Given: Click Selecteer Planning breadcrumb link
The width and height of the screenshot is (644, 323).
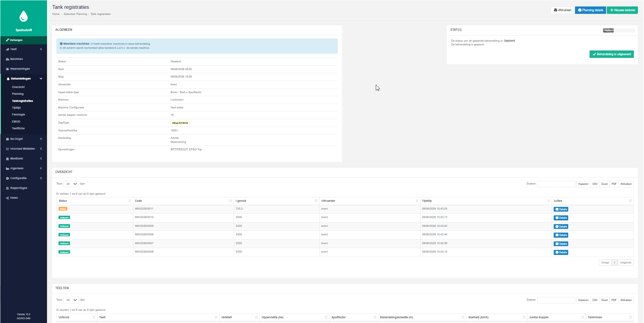Looking at the screenshot, I should pos(75,14).
